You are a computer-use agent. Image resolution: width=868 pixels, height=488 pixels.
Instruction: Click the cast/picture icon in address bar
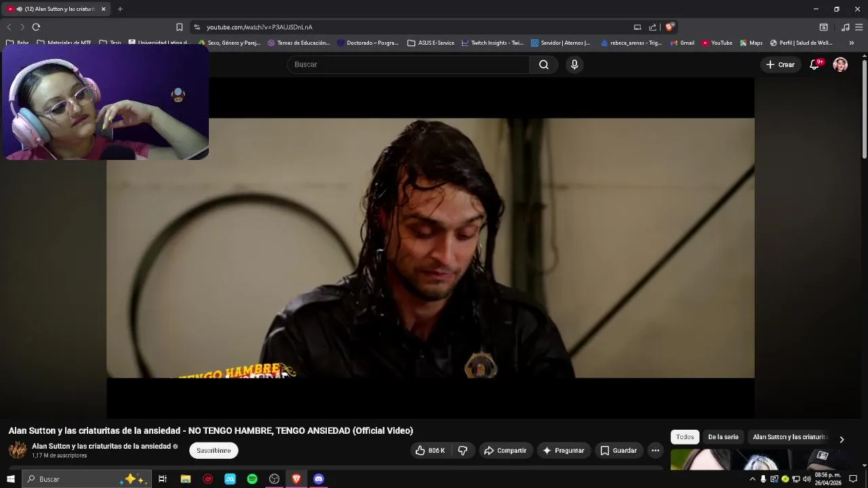[x=637, y=27]
